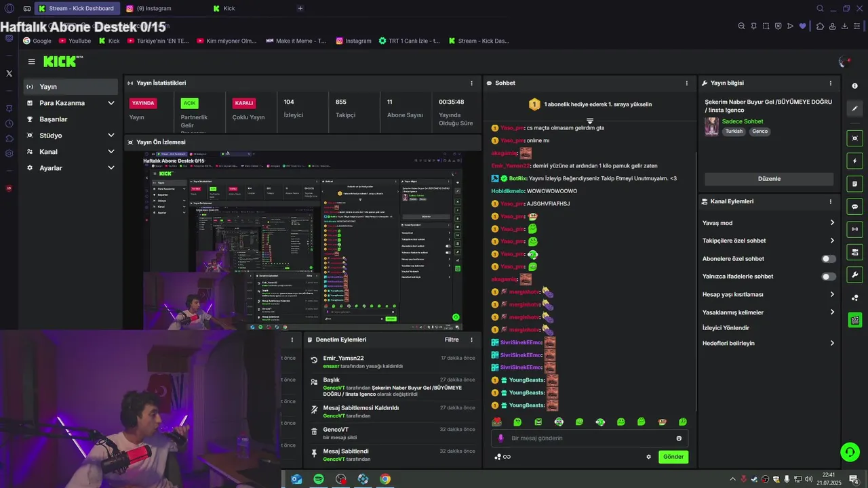Click the capture frame icon in the right toolbar

pos(854,138)
